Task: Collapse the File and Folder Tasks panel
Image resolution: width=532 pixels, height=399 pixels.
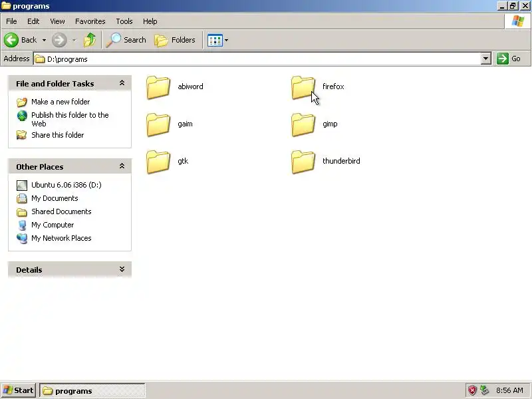Action: coord(122,83)
